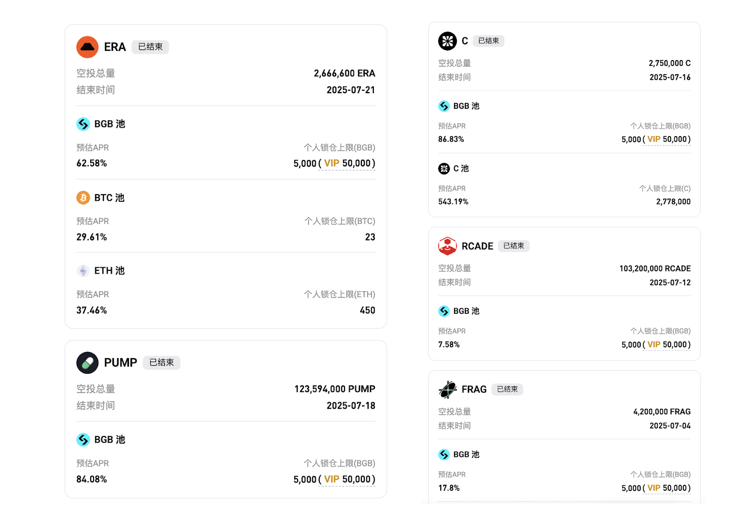Select the FRAG token icon

[447, 389]
